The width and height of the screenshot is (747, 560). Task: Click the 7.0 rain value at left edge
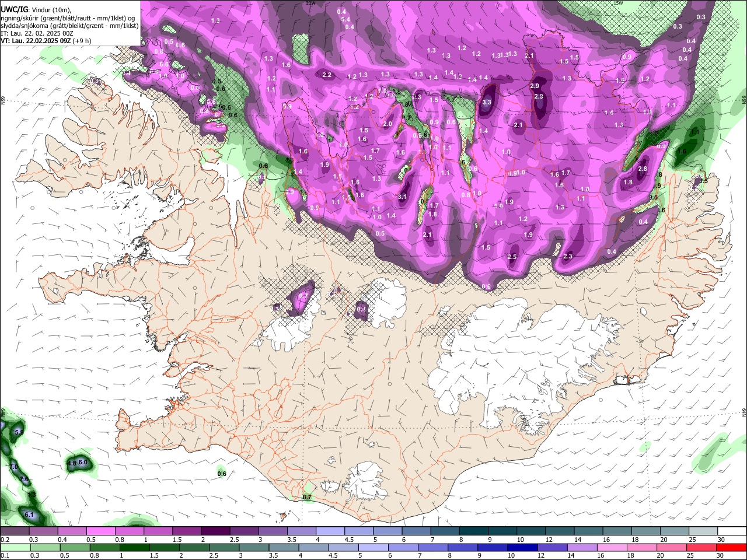click(13, 467)
